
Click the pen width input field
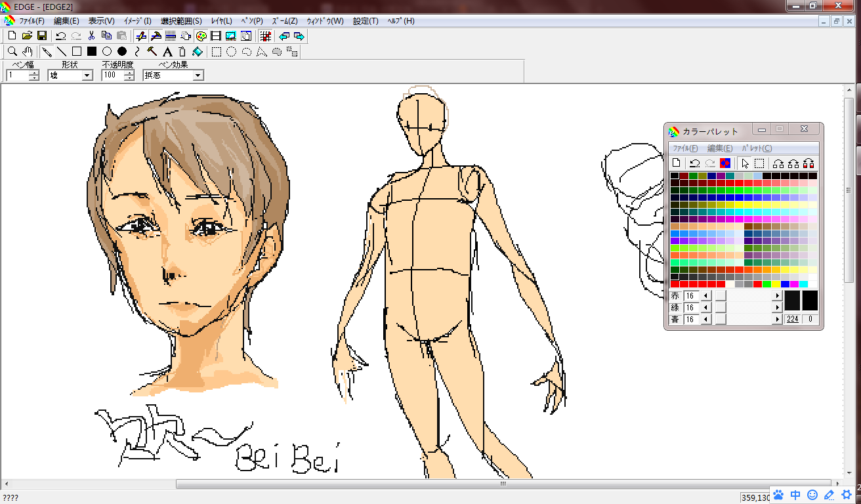[18, 75]
